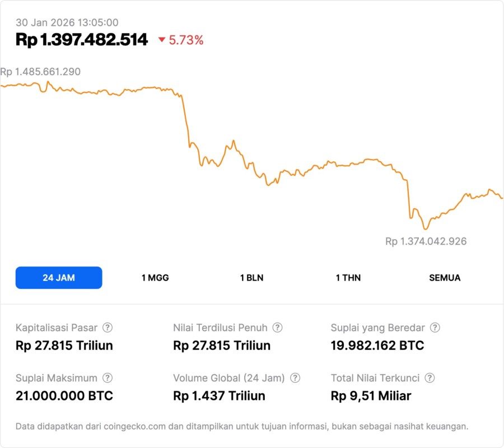This screenshot has height=448, width=504.
Task: Click the 21.000.000 BTC maximum supply value
Action: click(64, 396)
